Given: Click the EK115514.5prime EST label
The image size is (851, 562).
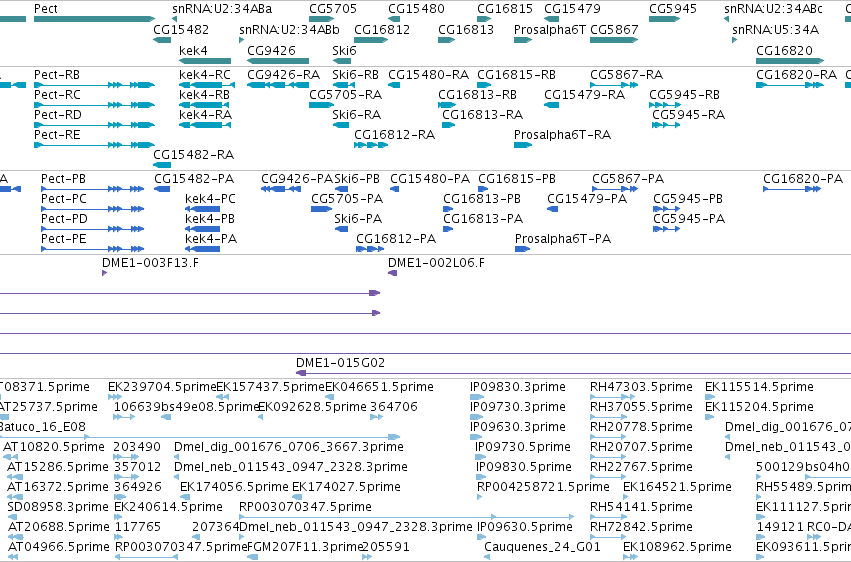Looking at the screenshot, I should (x=759, y=387).
